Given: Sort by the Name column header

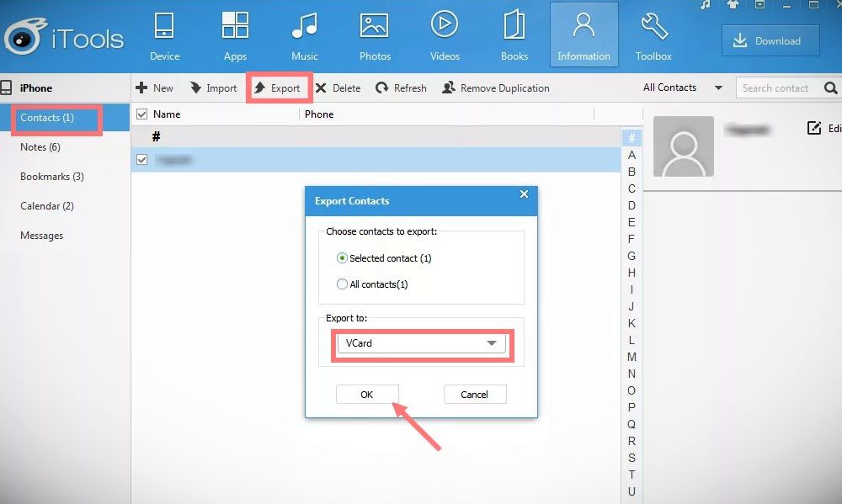Looking at the screenshot, I should pyautogui.click(x=167, y=114).
